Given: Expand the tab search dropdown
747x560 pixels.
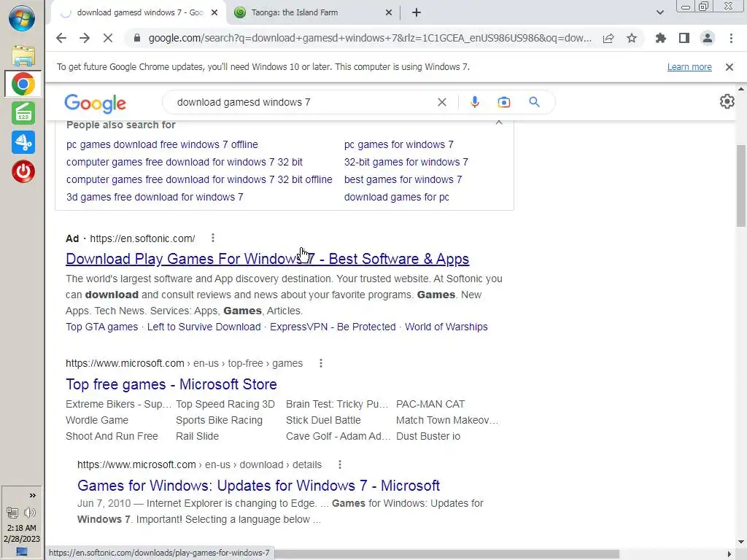Looking at the screenshot, I should pyautogui.click(x=659, y=12).
